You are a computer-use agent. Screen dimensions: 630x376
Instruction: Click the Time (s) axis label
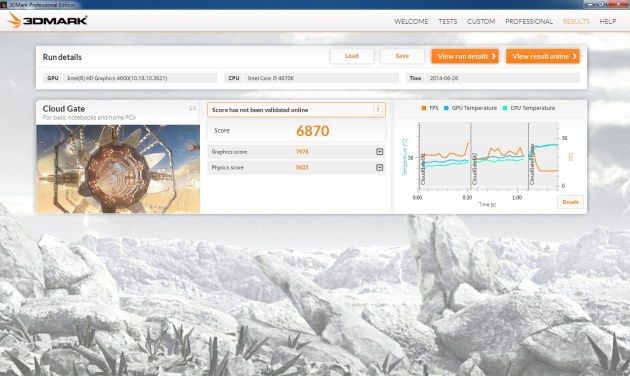click(x=487, y=204)
